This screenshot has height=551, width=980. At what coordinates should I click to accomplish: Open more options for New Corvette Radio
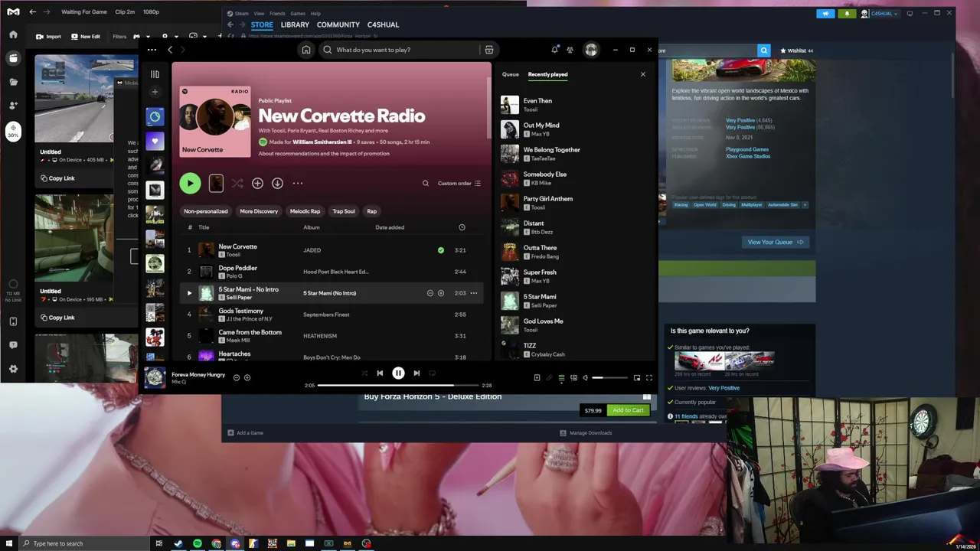(x=297, y=183)
